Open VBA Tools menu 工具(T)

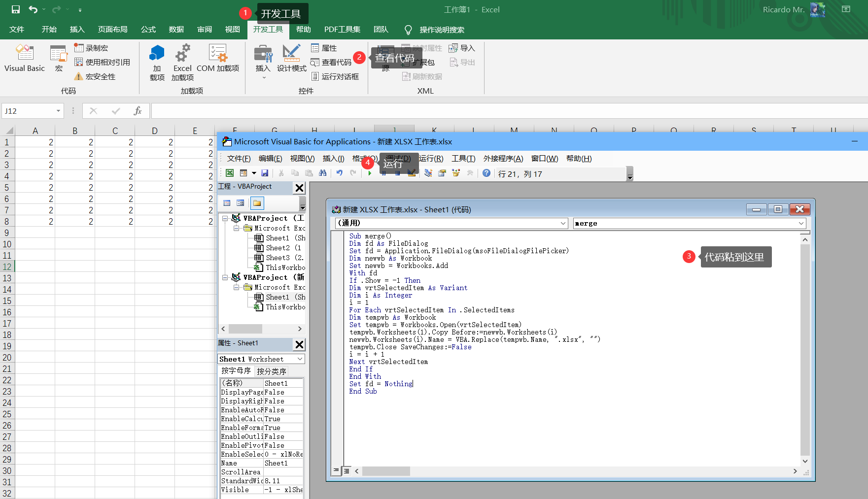(x=463, y=158)
